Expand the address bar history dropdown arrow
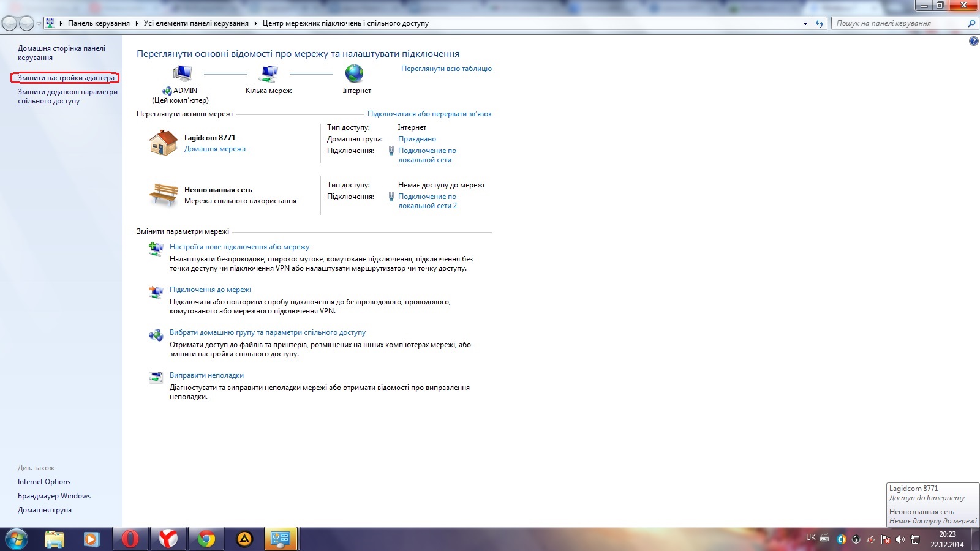The image size is (980, 551). pyautogui.click(x=805, y=23)
